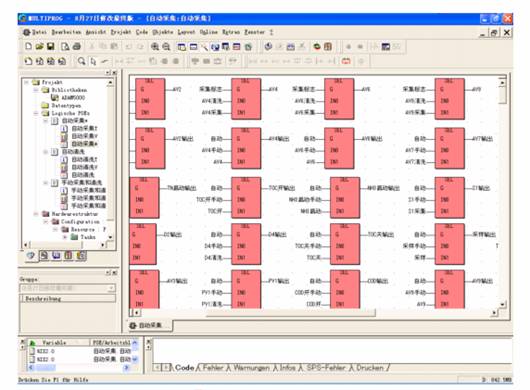The width and height of the screenshot is (530, 390).
Task: Click the Zoom Out magnifier icon
Action: pyautogui.click(x=166, y=47)
